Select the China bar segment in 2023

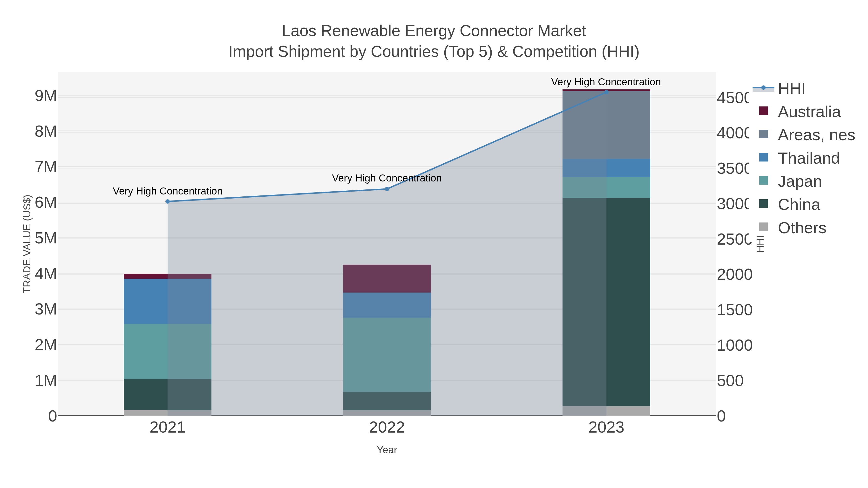point(606,302)
